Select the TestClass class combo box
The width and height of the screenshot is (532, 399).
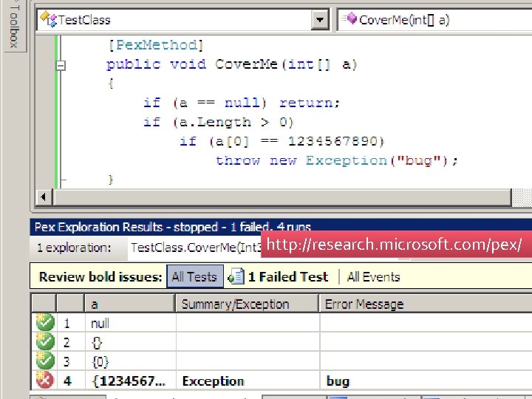point(183,20)
